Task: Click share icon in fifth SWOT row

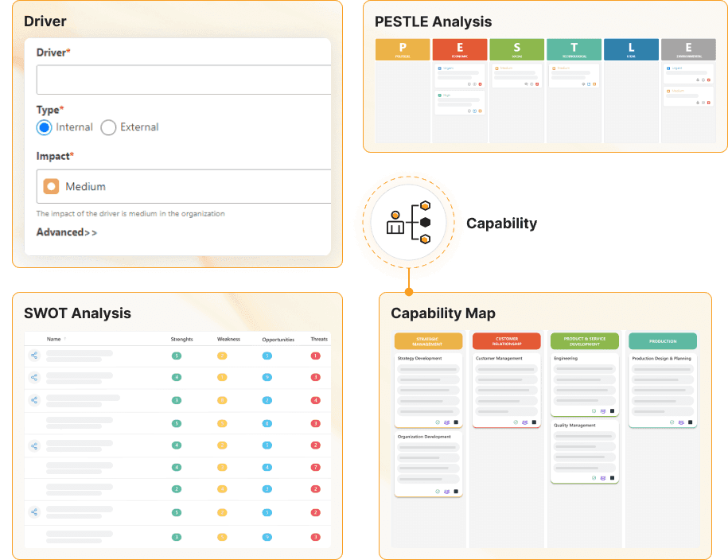Action: click(34, 445)
